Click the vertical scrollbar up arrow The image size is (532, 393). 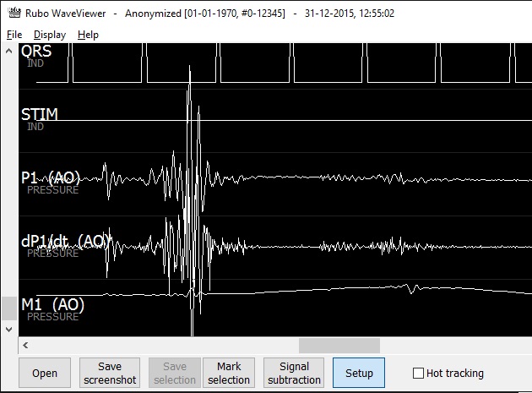pyautogui.click(x=8, y=51)
